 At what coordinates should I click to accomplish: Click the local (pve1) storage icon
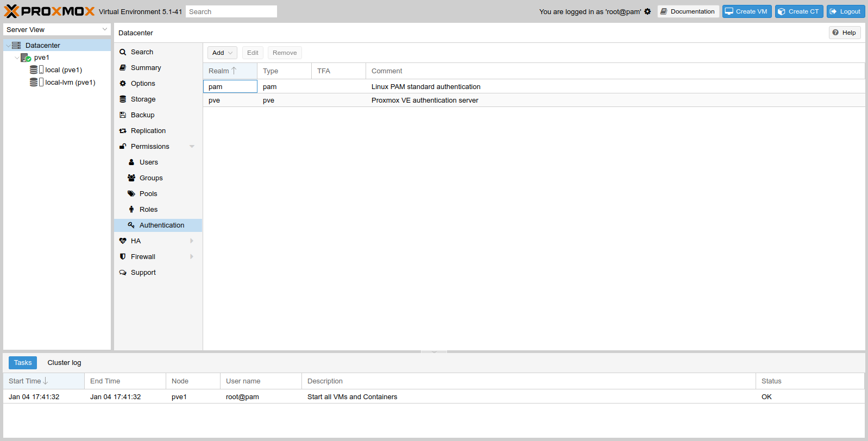tap(36, 70)
